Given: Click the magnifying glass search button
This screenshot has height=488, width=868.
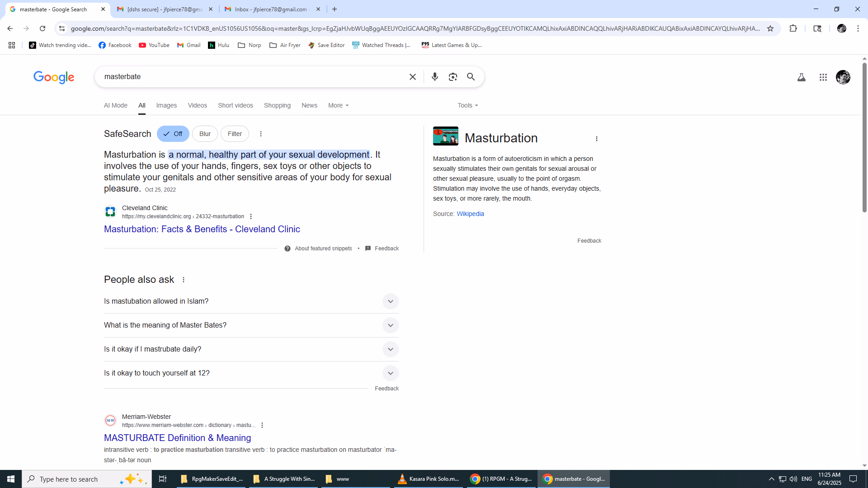Looking at the screenshot, I should click(x=471, y=77).
